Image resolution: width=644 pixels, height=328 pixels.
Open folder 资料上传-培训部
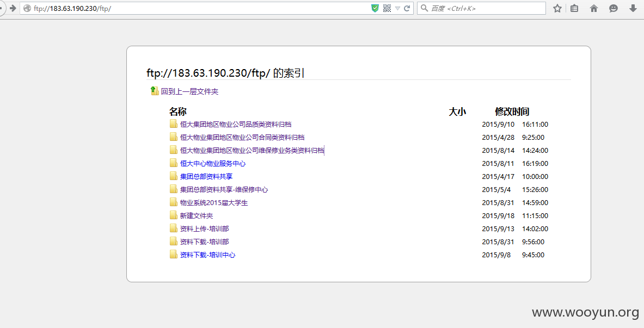pyautogui.click(x=204, y=229)
